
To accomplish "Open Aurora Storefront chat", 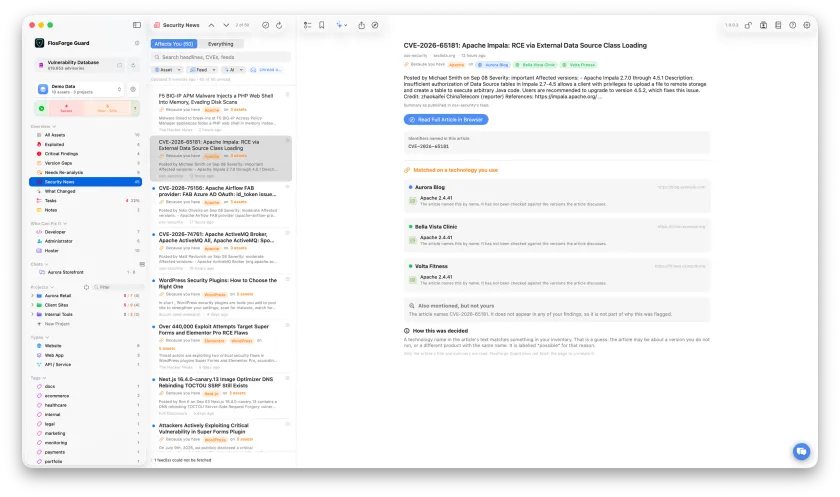I will coord(86,272).
